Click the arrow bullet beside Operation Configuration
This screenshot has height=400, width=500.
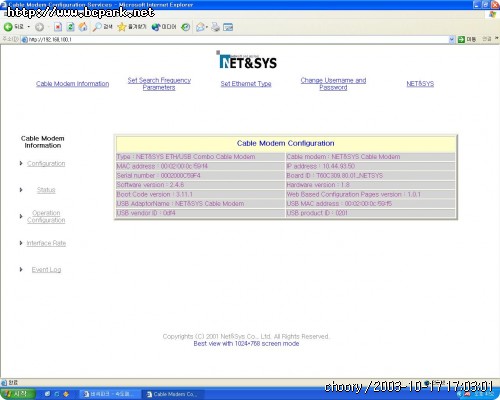pos(21,217)
